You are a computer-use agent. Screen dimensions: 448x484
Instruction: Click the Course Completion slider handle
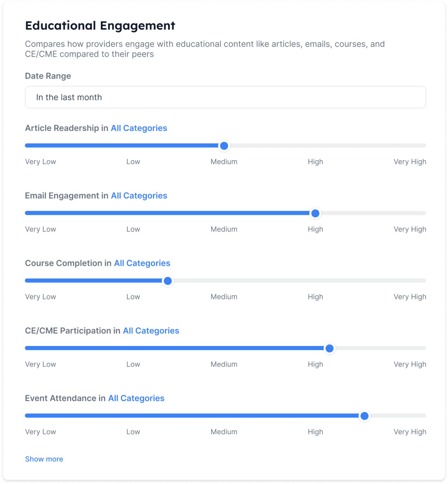[x=168, y=281]
